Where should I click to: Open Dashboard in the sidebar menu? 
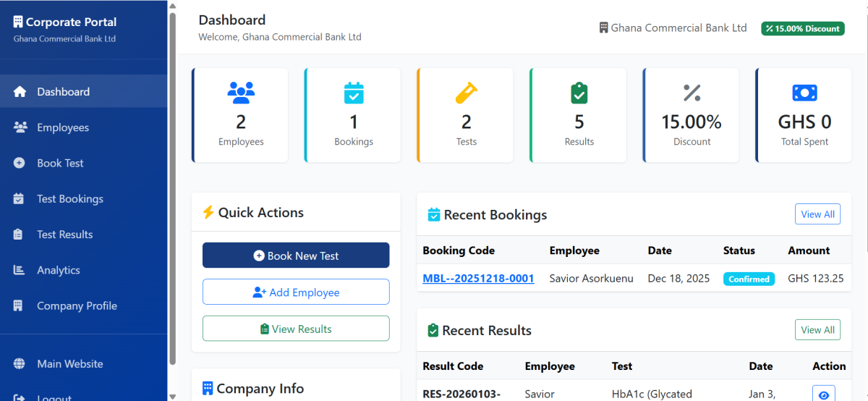point(84,92)
